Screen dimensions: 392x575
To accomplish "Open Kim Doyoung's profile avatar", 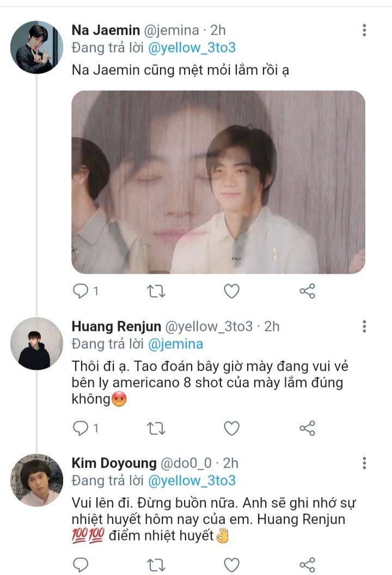I will (x=37, y=480).
